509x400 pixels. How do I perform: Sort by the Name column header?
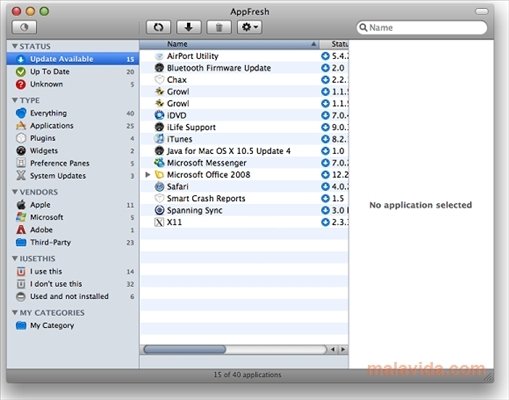click(229, 44)
